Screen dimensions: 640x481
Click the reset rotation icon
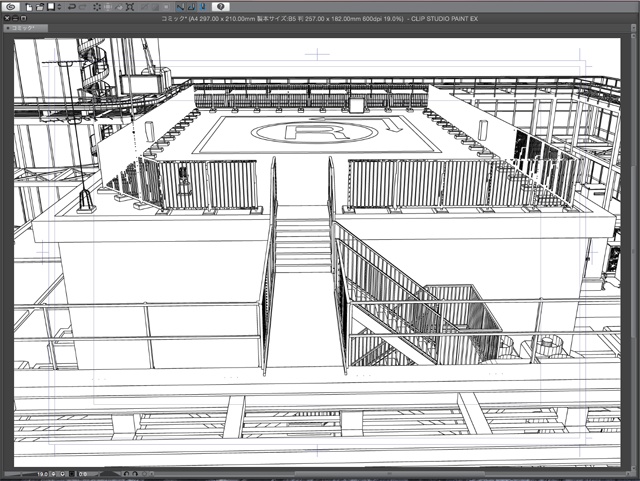(x=144, y=474)
